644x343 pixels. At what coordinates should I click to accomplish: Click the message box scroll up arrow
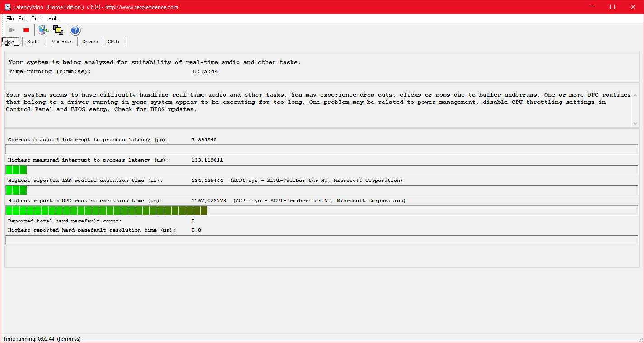[635, 95]
